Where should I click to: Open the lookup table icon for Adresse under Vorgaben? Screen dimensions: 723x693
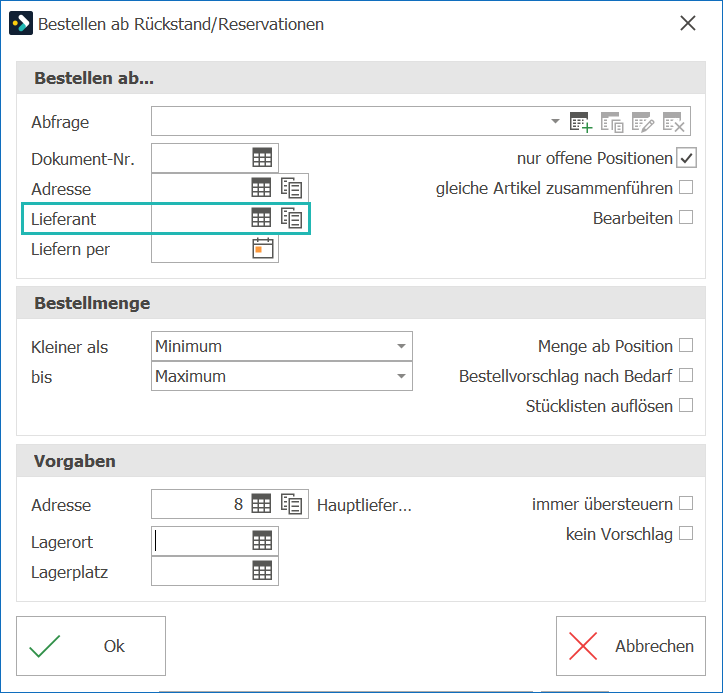coord(261,503)
